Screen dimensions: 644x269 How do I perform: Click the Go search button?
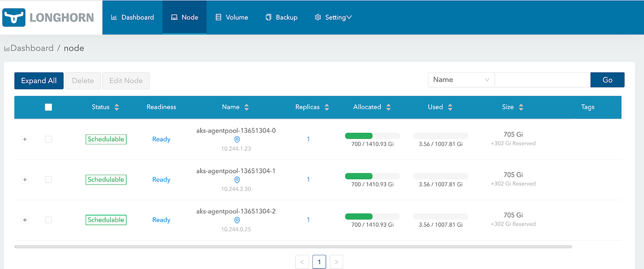(x=608, y=80)
